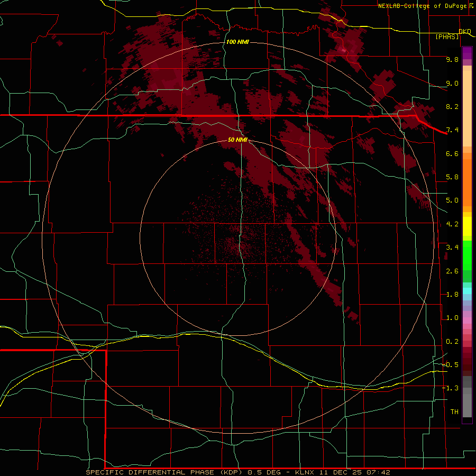Click the DKD label above the legend
476x476 pixels.
click(465, 31)
